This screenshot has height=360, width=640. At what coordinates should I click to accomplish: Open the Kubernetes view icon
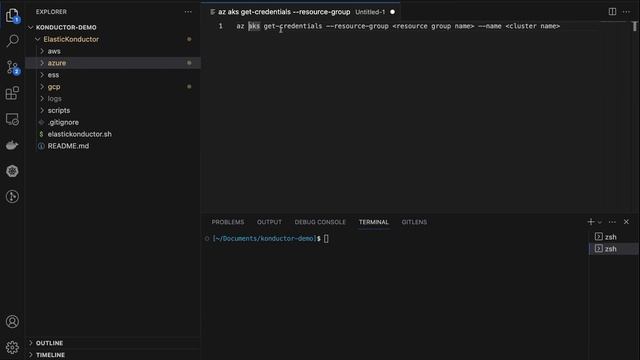[x=12, y=171]
